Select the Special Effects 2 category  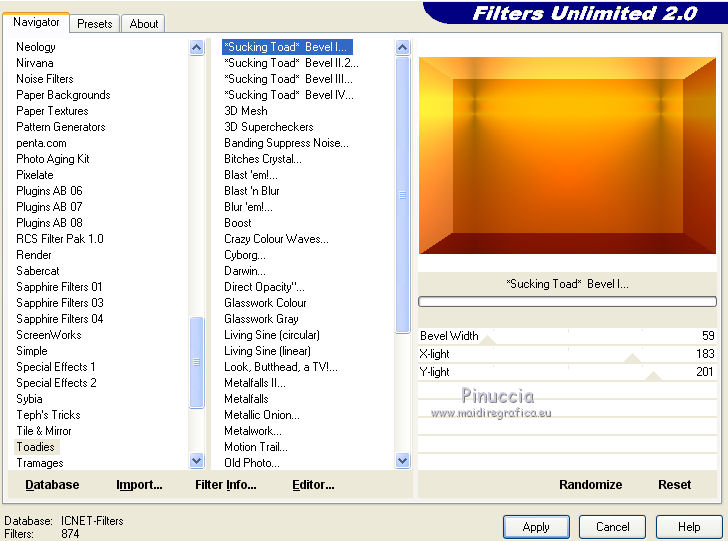[x=56, y=383]
